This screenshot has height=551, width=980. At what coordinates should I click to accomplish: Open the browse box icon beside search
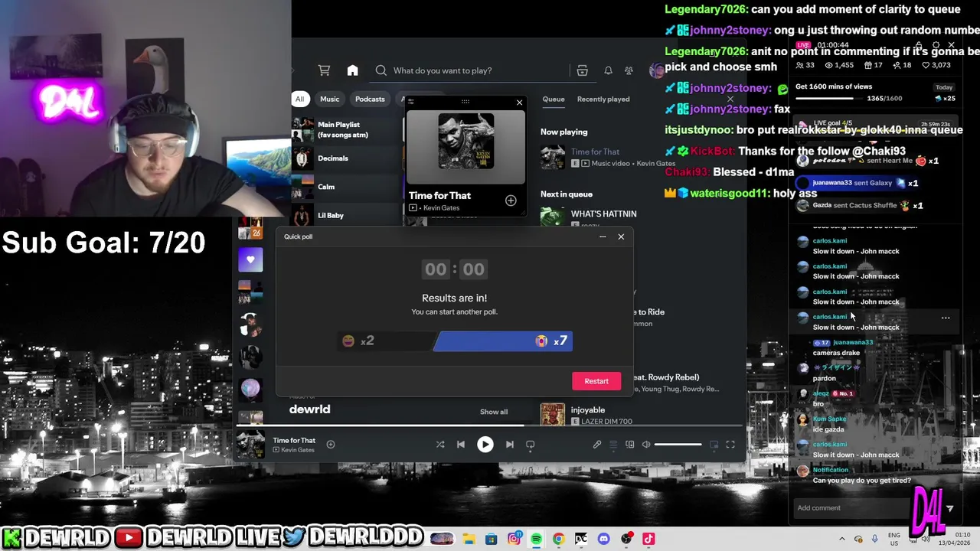582,70
